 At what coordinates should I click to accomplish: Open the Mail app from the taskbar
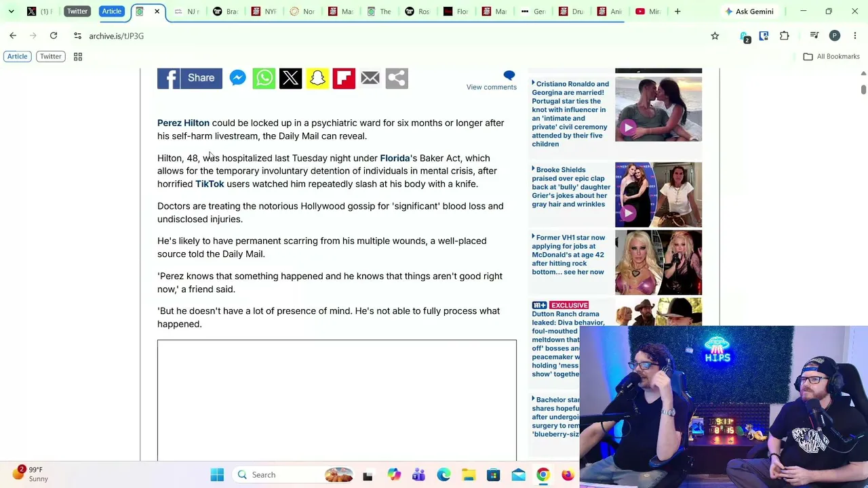tap(518, 475)
